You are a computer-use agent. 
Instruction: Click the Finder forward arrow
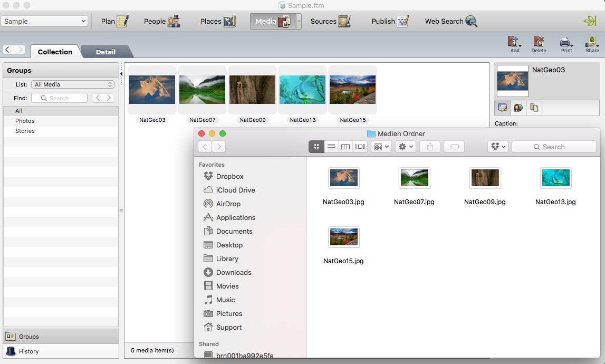219,147
